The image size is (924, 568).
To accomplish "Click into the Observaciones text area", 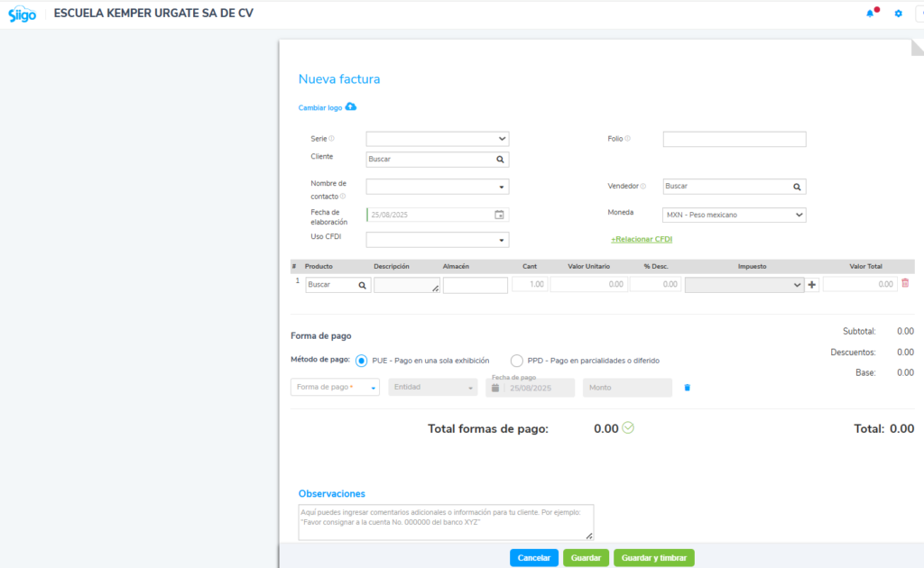I will [x=446, y=522].
